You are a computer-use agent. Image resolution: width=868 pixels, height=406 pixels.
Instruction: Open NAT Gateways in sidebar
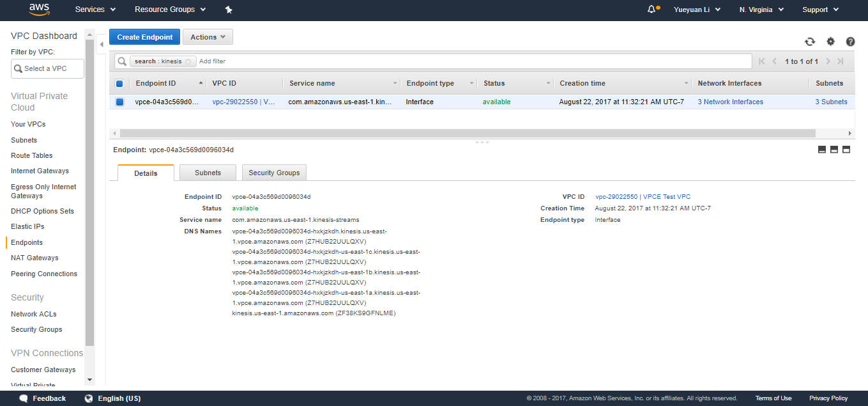tap(34, 258)
